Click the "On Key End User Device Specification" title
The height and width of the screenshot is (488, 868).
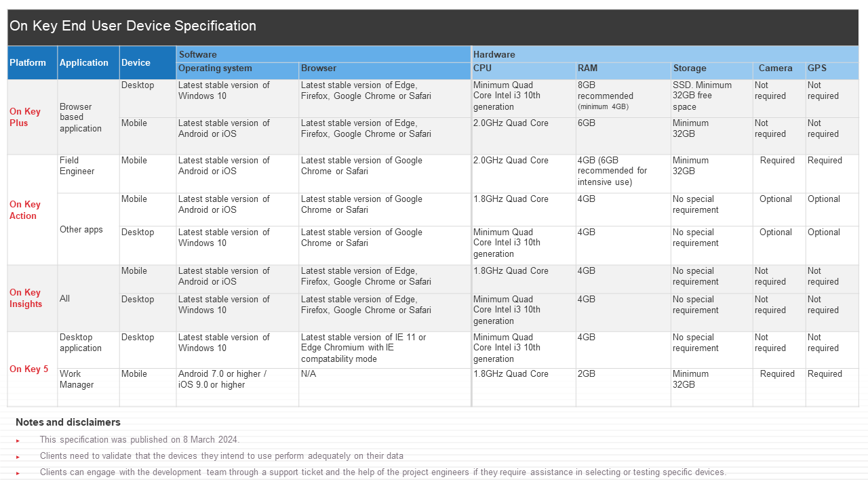click(133, 26)
